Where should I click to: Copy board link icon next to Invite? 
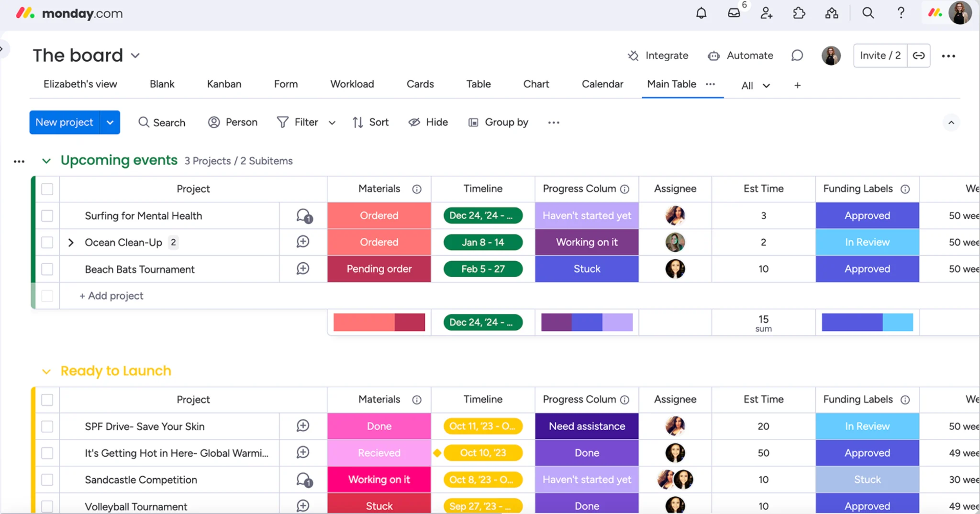[919, 56]
